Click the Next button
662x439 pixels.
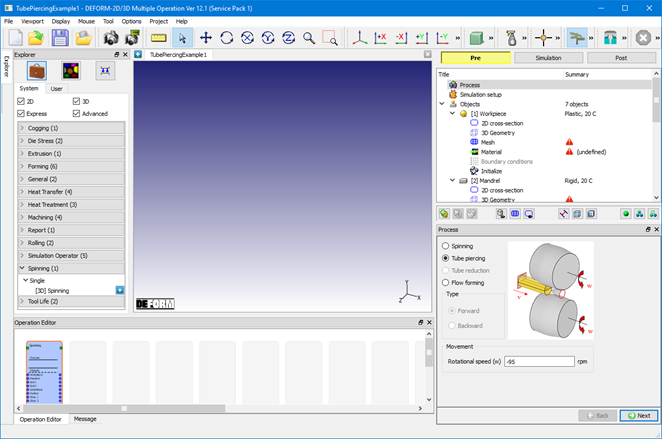[x=638, y=416]
